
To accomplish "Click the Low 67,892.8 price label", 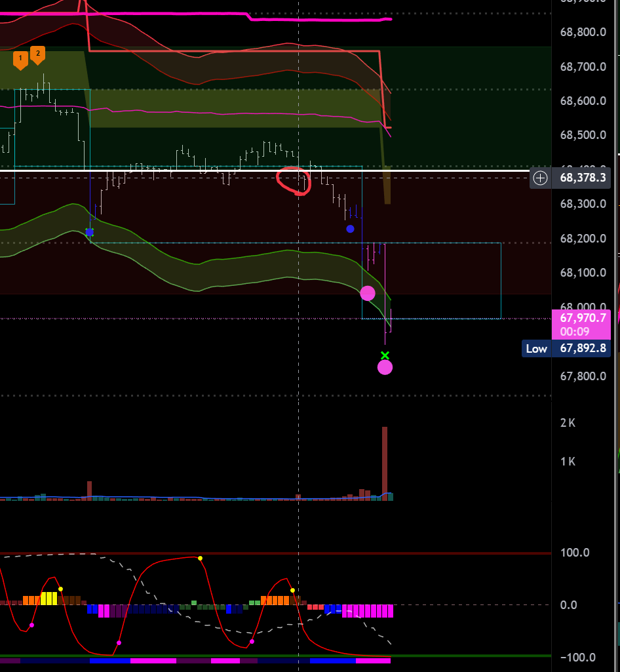I will tap(566, 348).
